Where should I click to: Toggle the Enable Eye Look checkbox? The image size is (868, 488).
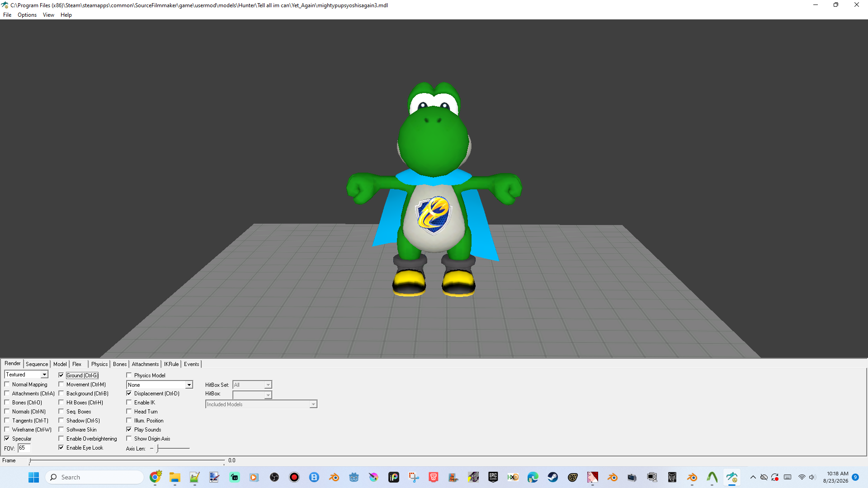[61, 448]
